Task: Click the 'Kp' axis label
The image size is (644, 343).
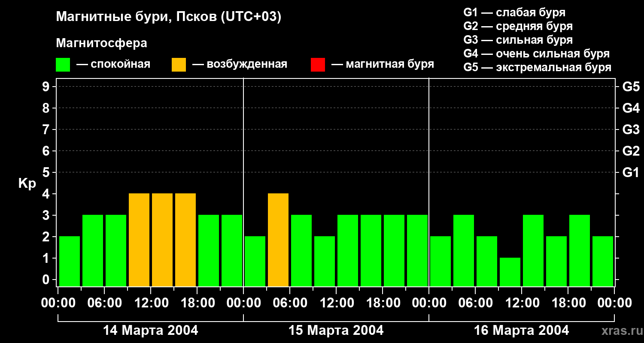Action: pos(27,184)
